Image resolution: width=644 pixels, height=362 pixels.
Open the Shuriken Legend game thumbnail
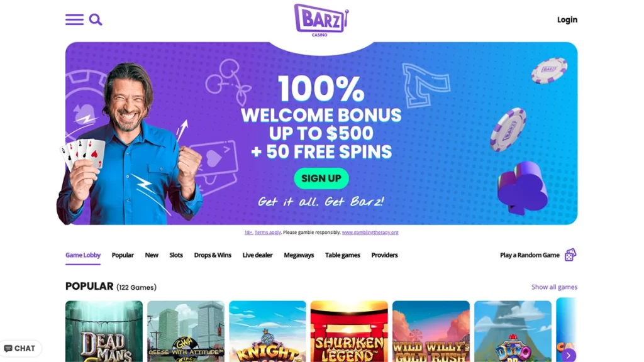pos(349,331)
